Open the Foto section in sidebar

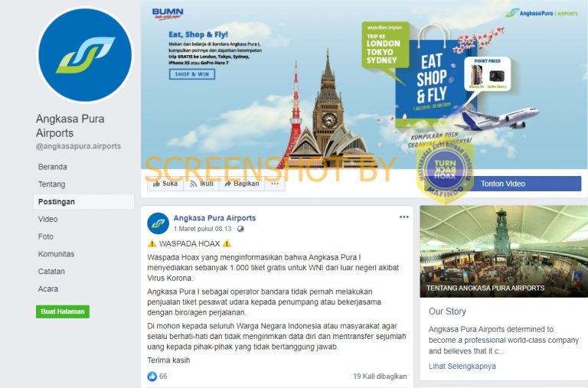click(46, 236)
